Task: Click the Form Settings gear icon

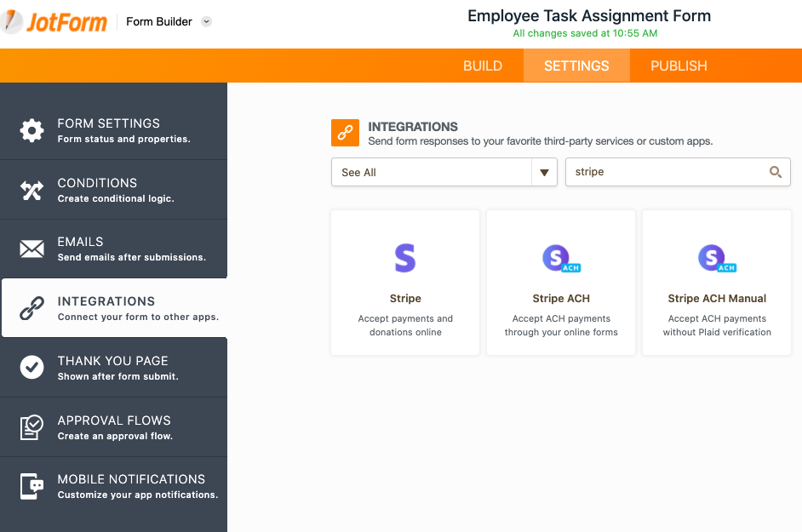Action: [32, 130]
